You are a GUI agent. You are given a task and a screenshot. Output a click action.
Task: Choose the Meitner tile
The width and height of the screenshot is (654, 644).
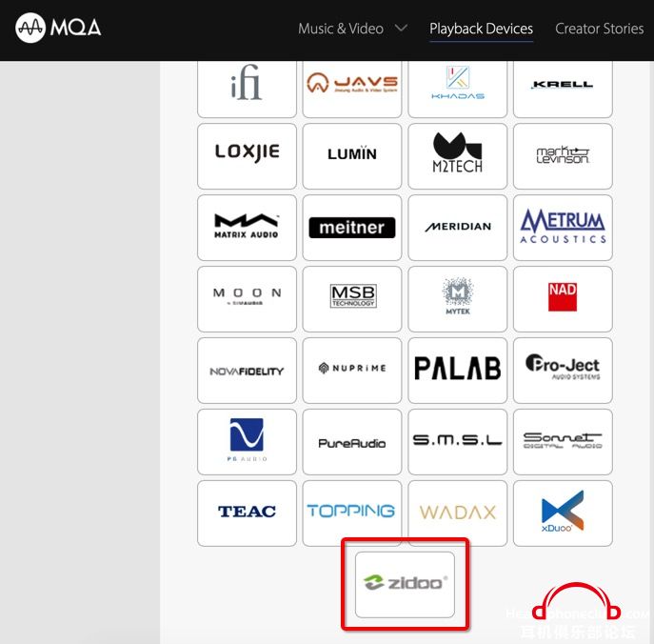(352, 228)
